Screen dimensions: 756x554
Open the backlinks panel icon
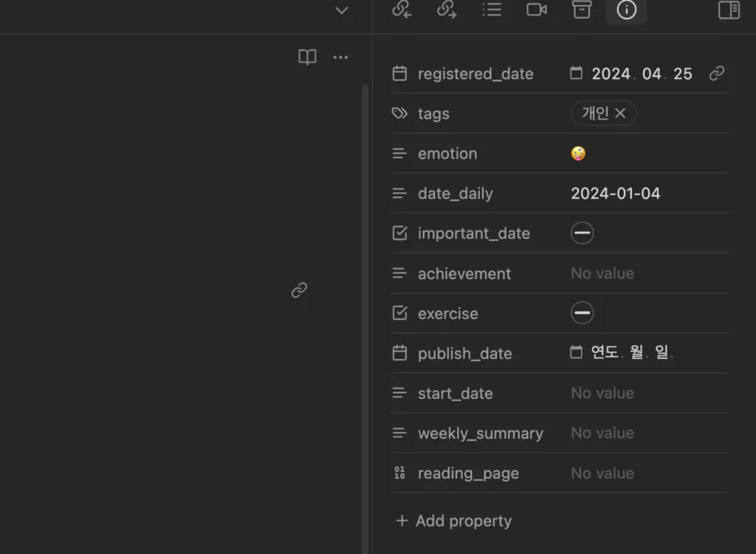click(x=402, y=10)
